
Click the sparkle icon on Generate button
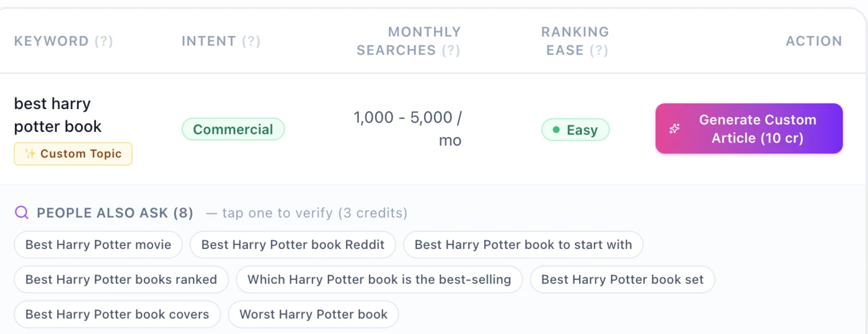tap(675, 129)
